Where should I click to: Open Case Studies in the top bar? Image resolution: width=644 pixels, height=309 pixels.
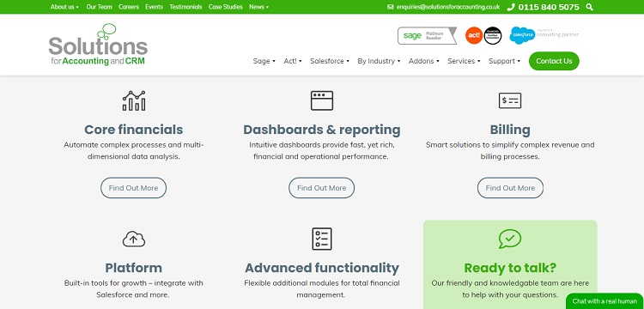(x=226, y=7)
